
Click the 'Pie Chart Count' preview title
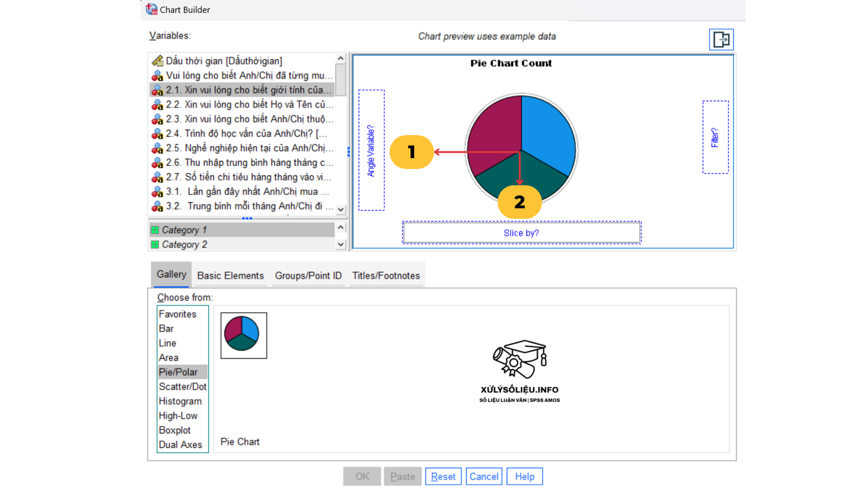coord(511,63)
